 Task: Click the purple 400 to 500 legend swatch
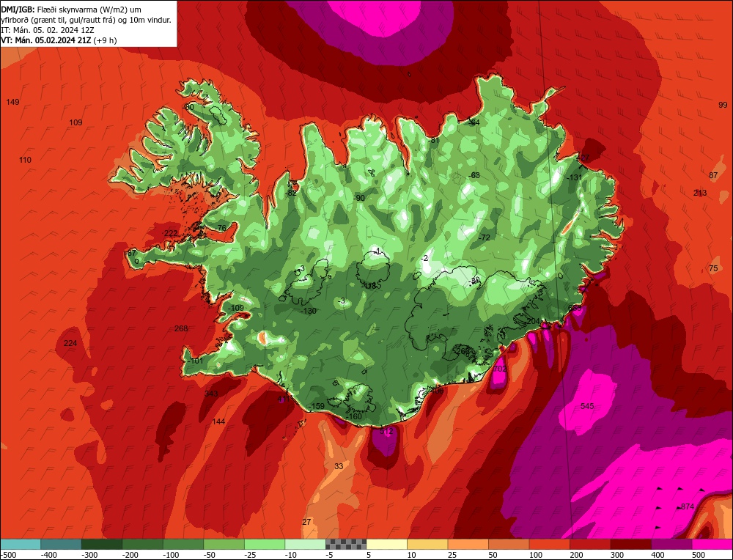(671, 544)
